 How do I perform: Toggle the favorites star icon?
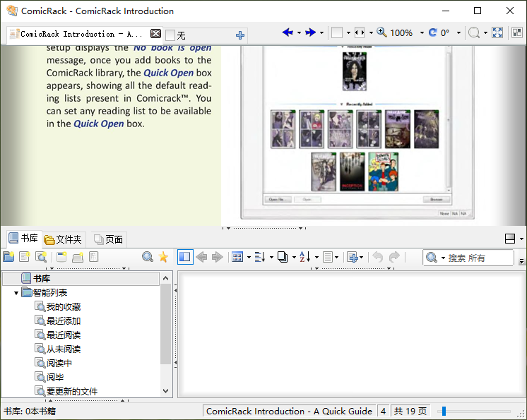pos(163,257)
